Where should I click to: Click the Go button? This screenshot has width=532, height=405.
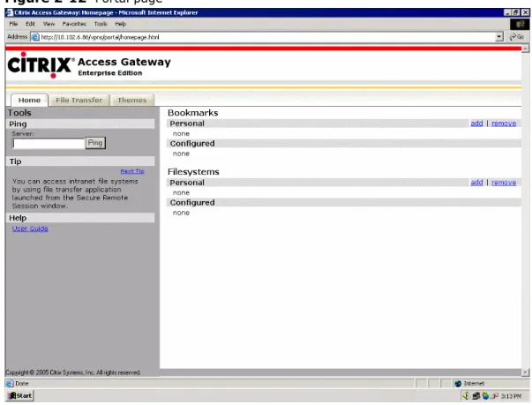point(517,37)
